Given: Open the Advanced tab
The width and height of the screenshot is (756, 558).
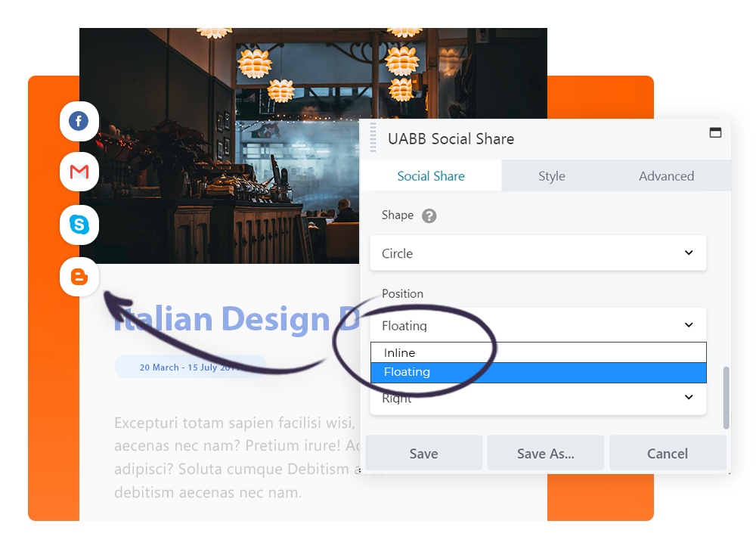Looking at the screenshot, I should tap(666, 176).
